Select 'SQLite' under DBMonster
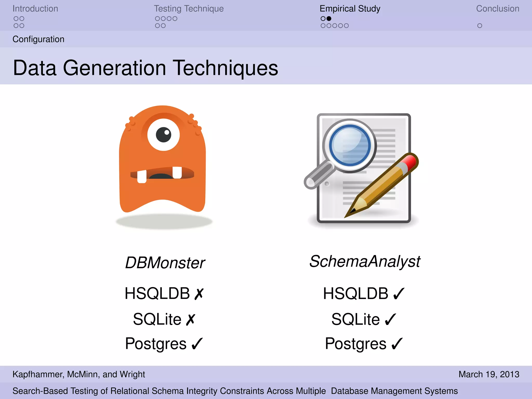 (157, 320)
